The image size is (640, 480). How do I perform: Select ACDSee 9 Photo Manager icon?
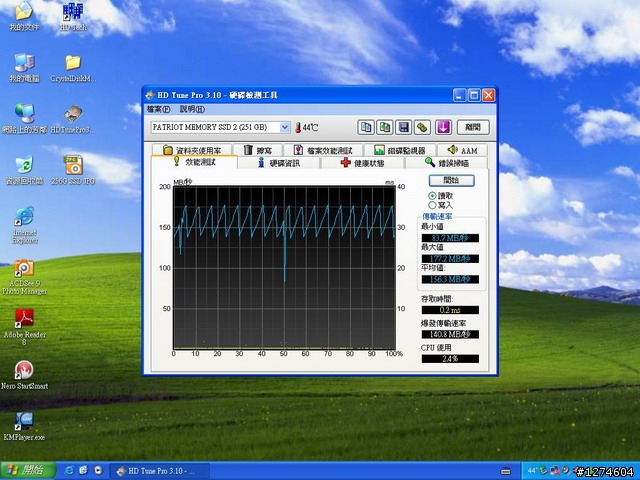(24, 277)
